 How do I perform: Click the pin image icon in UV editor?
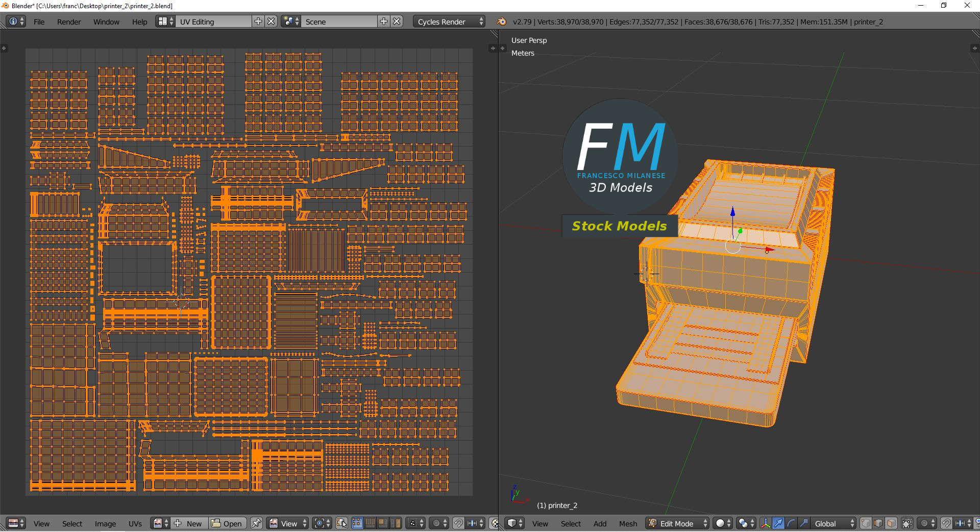tap(256, 523)
